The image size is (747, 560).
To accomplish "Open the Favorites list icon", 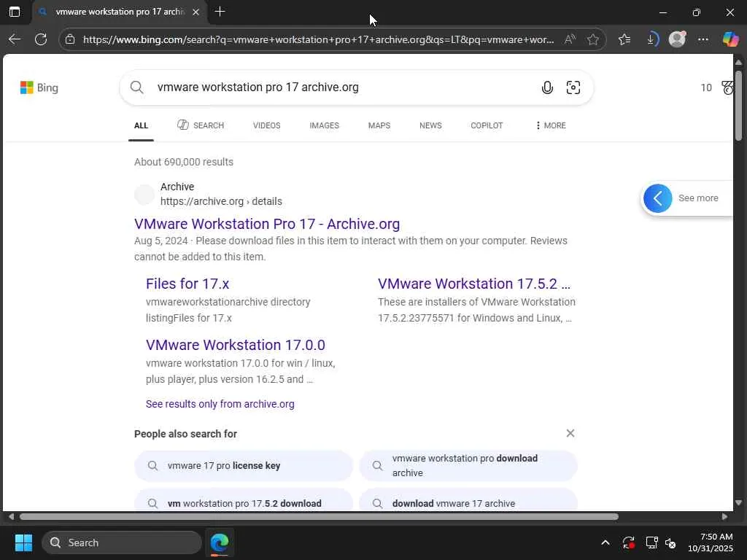I will pyautogui.click(x=624, y=39).
